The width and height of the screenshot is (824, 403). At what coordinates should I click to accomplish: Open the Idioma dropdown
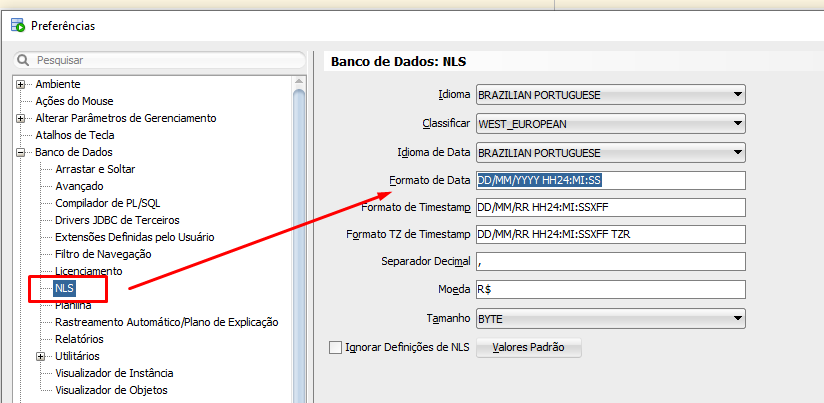pyautogui.click(x=611, y=95)
